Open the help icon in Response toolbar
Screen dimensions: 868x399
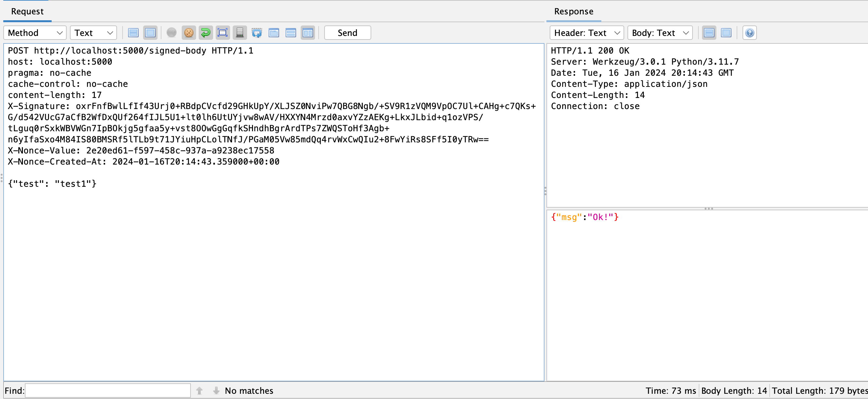click(749, 33)
